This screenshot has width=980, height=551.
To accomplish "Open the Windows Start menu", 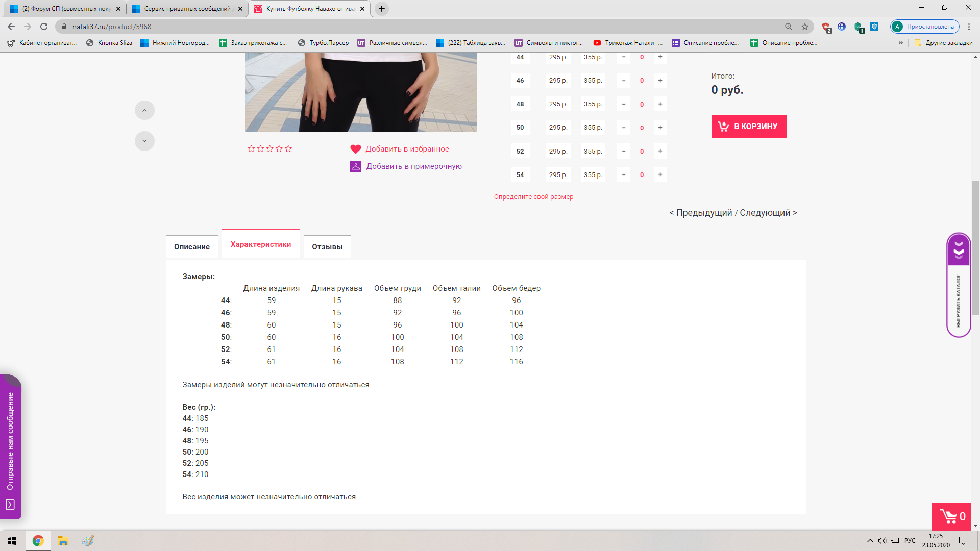I will pyautogui.click(x=12, y=541).
